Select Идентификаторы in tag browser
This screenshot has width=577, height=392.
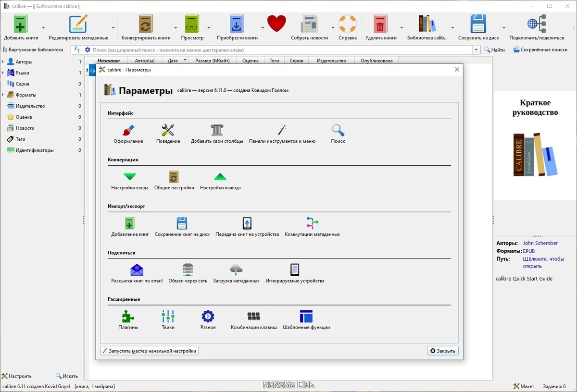click(x=35, y=150)
